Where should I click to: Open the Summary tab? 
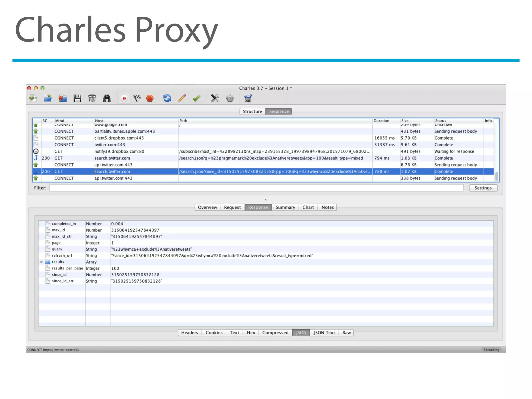285,207
